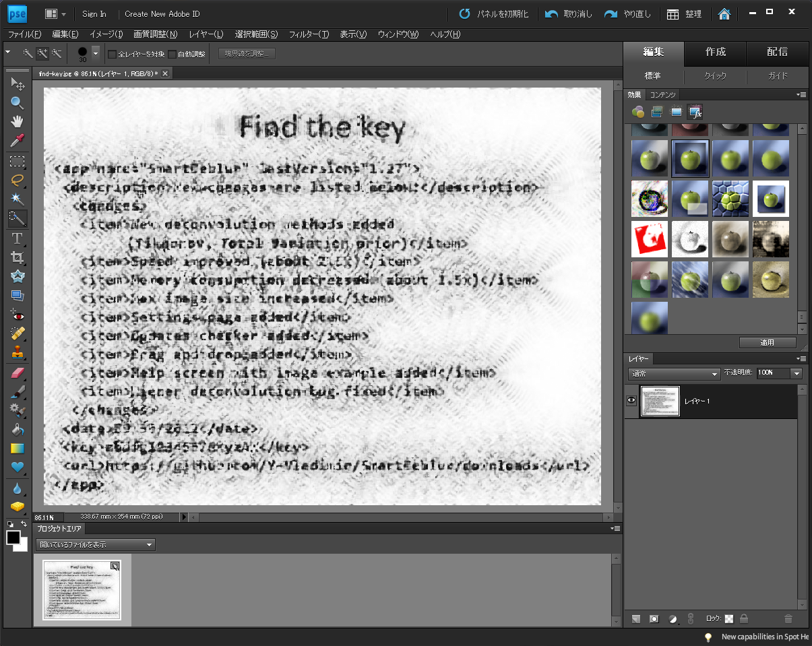Open the brush picker dropdown arrow
The image size is (812, 646).
96,53
